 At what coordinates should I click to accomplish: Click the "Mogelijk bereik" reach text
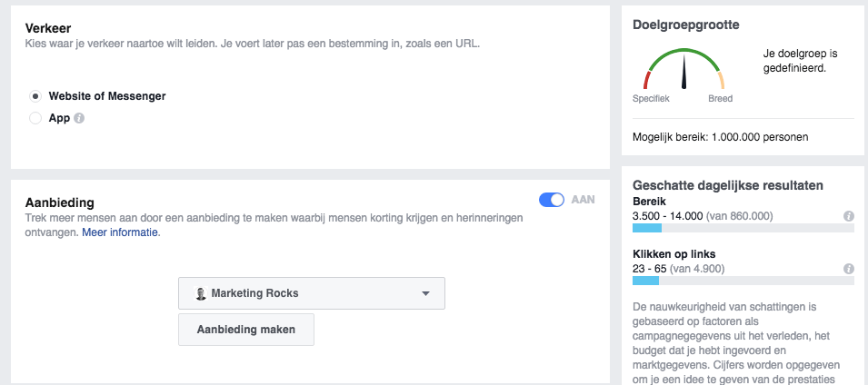[720, 137]
